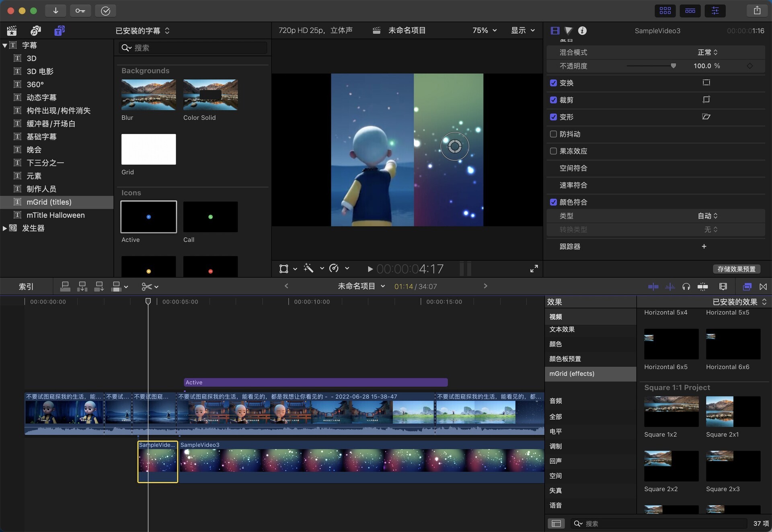Open the 未命名项目 timeline title menu
This screenshot has width=772, height=532.
coord(361,286)
